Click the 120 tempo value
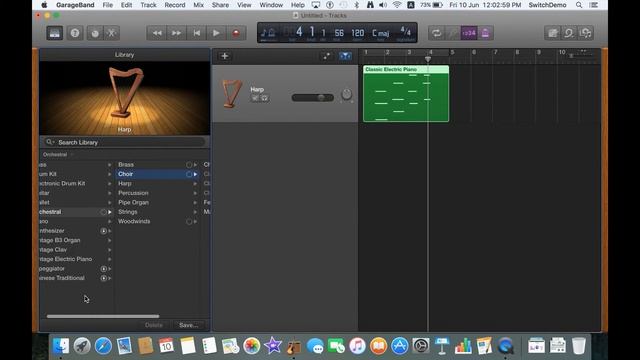Image resolution: width=640 pixels, height=360 pixels. click(x=358, y=33)
